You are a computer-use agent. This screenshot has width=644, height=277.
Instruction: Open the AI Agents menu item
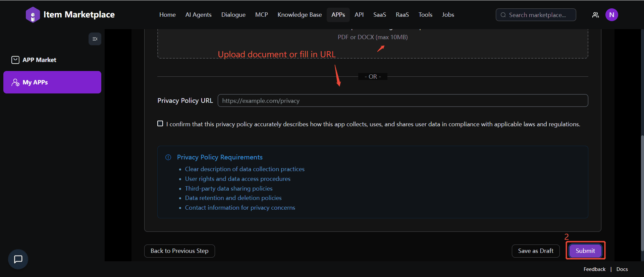[198, 15]
